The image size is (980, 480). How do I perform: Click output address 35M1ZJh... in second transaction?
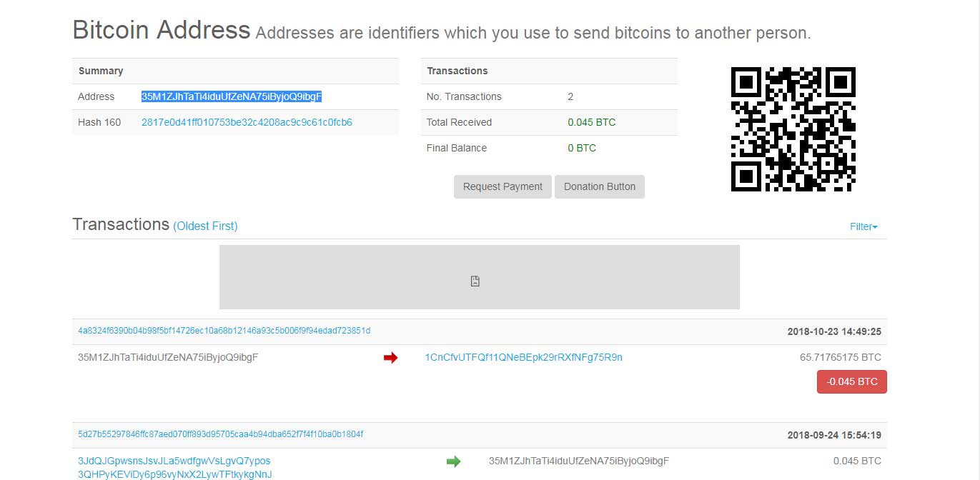(x=579, y=461)
